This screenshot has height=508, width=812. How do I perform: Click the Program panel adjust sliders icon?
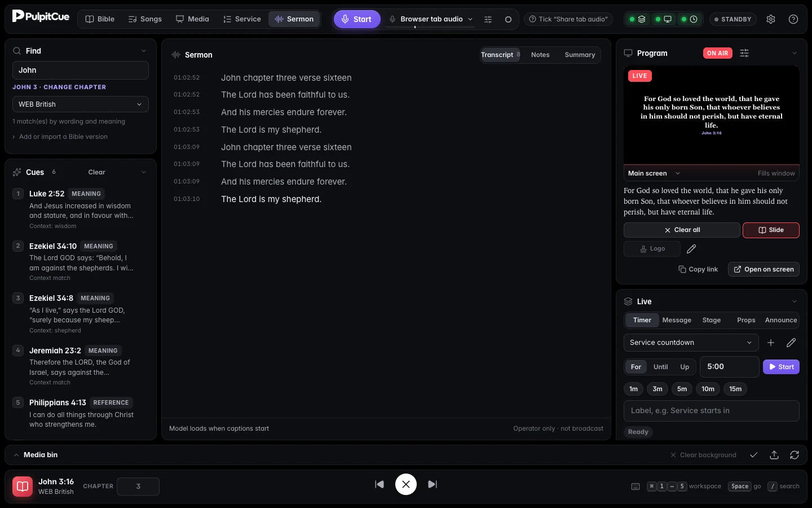[744, 53]
